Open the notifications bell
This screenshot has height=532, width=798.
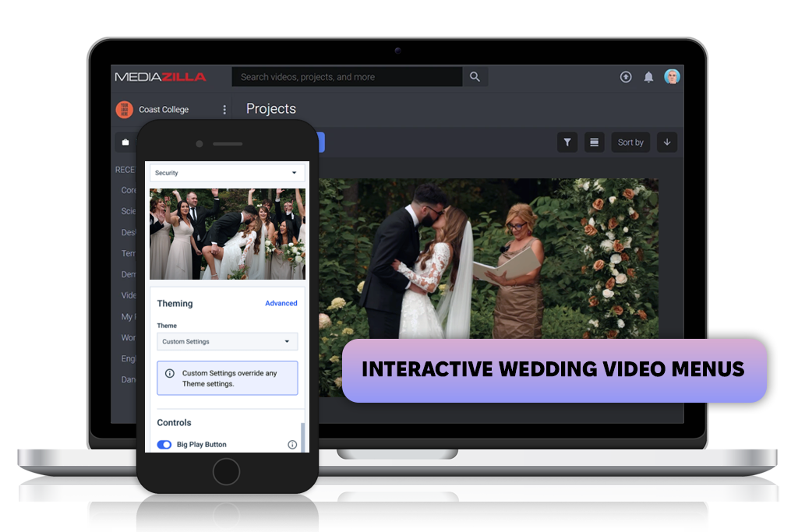coord(648,77)
